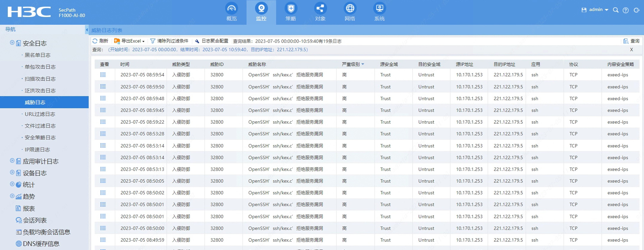
Task: View details icon for 08:59:54 log entry
Action: pyautogui.click(x=103, y=75)
